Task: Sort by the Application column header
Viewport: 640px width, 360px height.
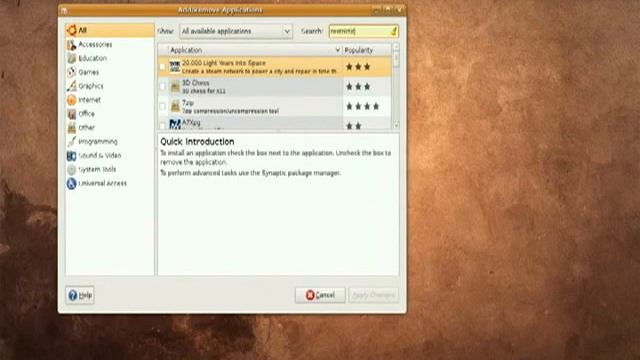Action: tap(256, 50)
